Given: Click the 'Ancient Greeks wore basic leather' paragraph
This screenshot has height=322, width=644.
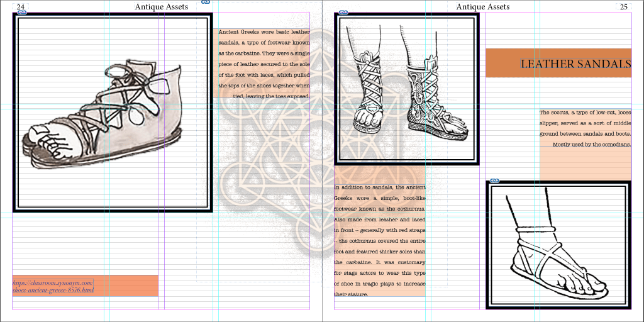Looking at the screenshot, I should (264, 64).
